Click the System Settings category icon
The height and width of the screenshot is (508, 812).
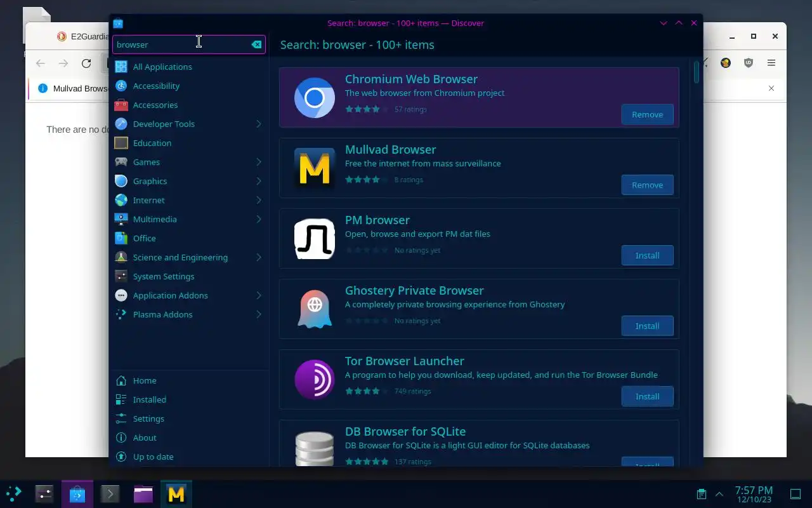(x=121, y=276)
